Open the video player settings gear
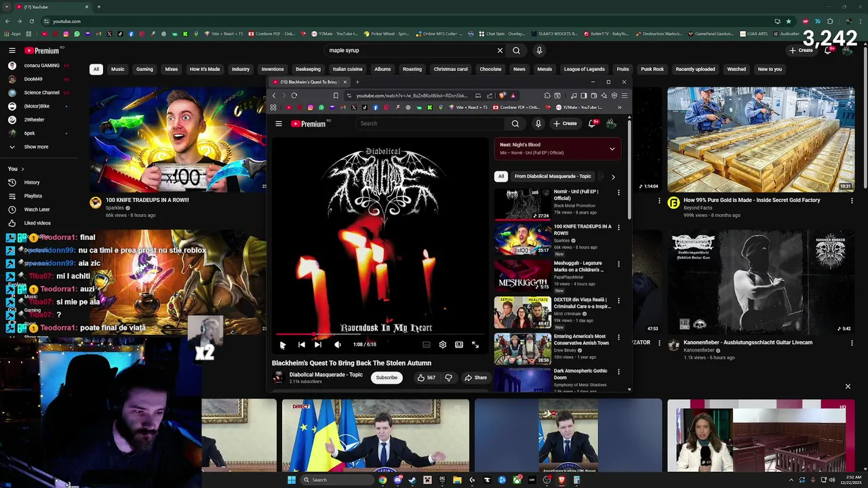 pyautogui.click(x=443, y=344)
